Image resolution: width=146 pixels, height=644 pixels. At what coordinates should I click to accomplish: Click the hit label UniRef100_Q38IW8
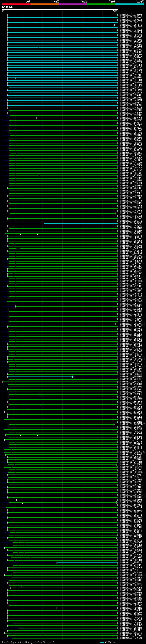pos(131,15)
